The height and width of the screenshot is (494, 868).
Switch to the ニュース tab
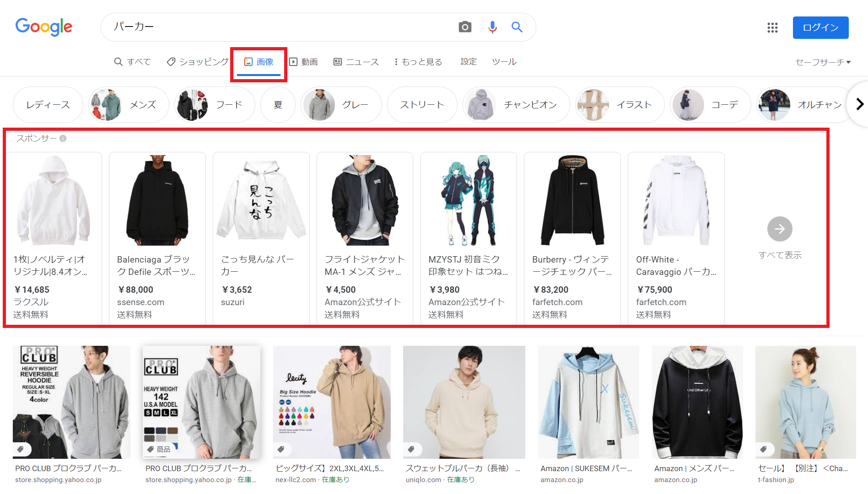tap(356, 62)
